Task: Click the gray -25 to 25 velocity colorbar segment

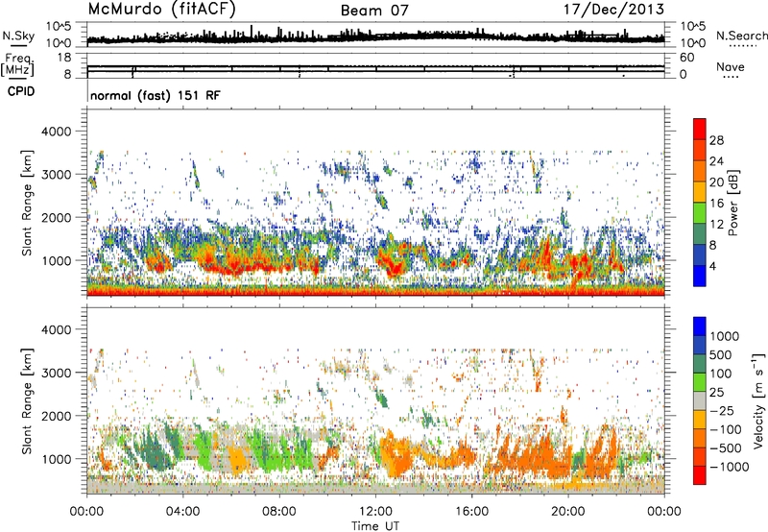Action: [x=700, y=400]
